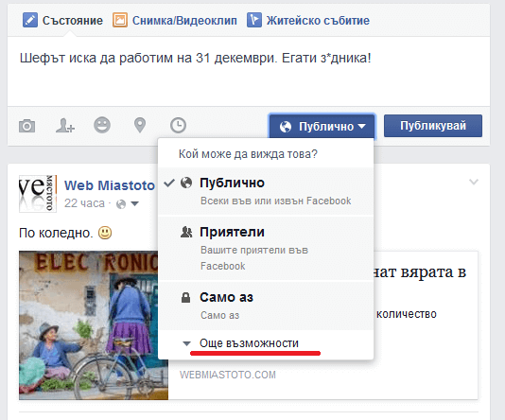Open post options chevron on Web Miastoto post
505x420 pixels.
[474, 182]
